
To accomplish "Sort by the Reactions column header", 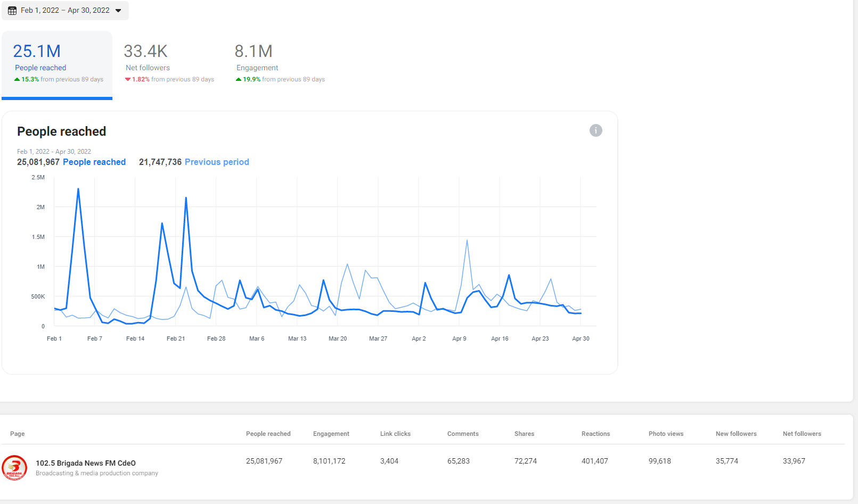I will click(x=595, y=434).
